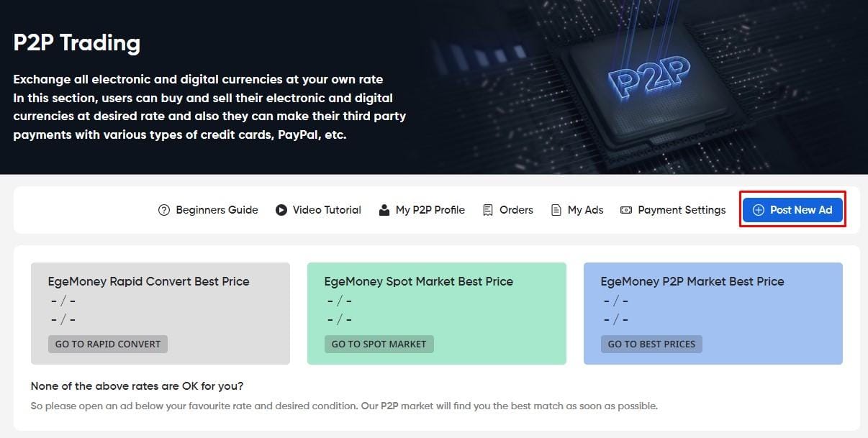
Task: Click the play icon next to Video Tutorial
Action: pos(281,209)
